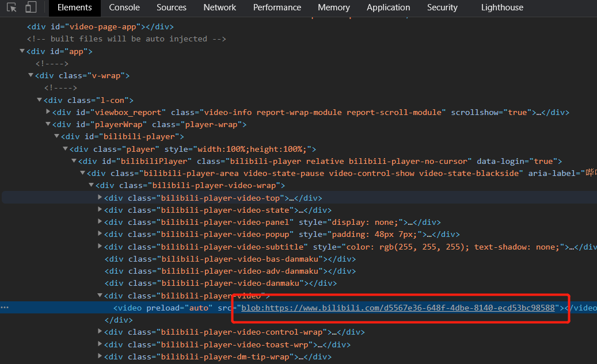
Task: Expand the bilibili-player-video-state node
Action: (100, 209)
